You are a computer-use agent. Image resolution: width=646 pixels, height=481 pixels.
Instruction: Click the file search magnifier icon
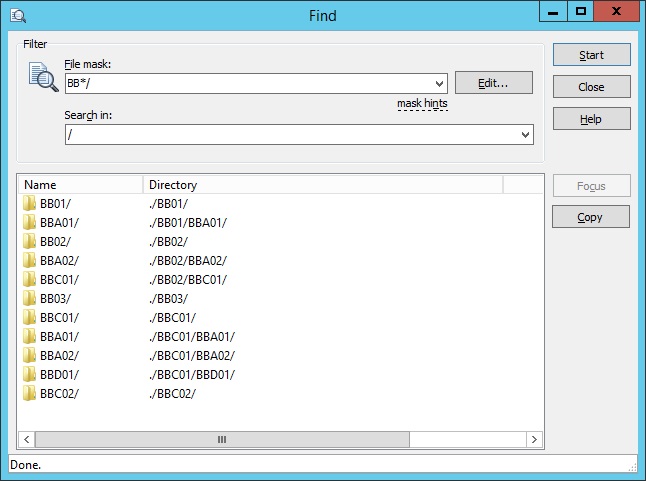(x=43, y=77)
